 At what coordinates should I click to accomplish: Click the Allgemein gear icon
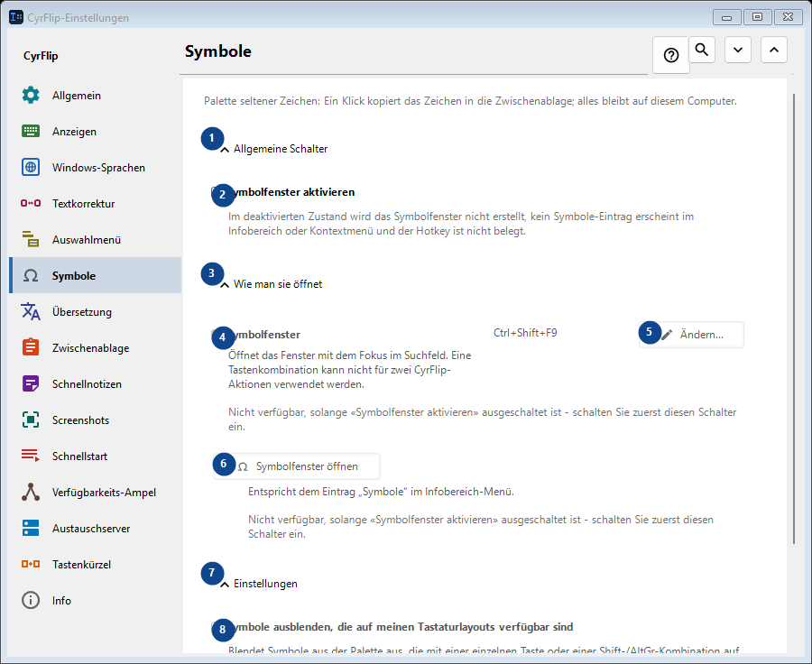click(x=31, y=96)
